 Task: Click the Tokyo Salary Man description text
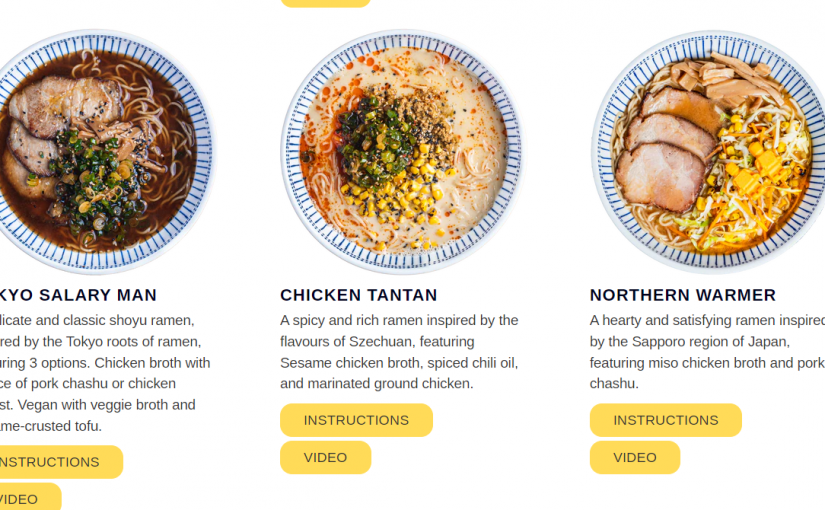click(105, 373)
